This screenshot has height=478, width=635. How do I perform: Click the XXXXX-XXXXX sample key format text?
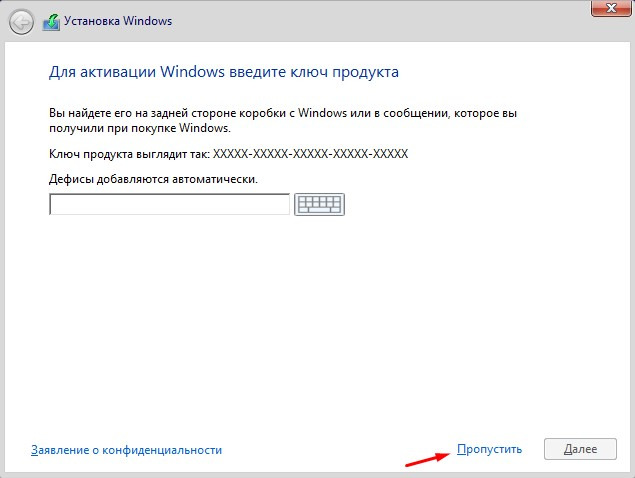tap(310, 154)
